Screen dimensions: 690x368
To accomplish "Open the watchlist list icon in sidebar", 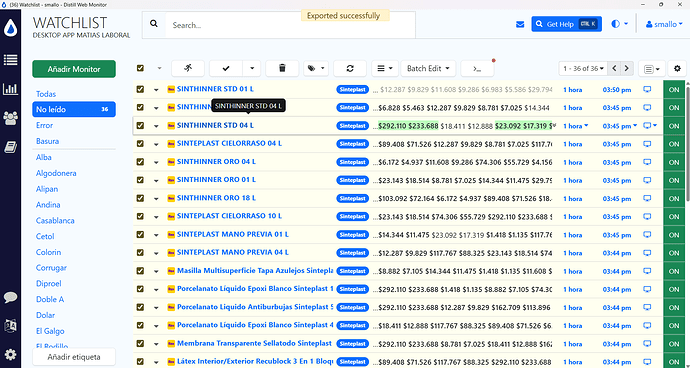I will click(11, 60).
